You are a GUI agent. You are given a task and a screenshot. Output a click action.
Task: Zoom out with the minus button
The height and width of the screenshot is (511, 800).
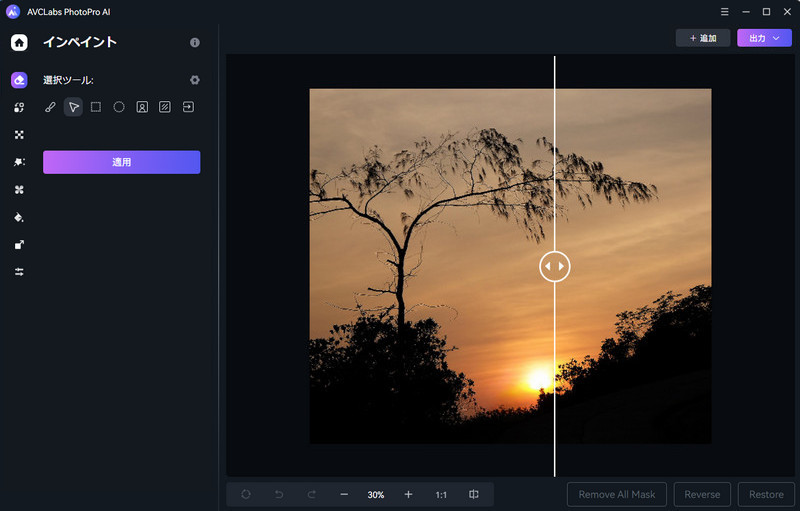point(344,494)
